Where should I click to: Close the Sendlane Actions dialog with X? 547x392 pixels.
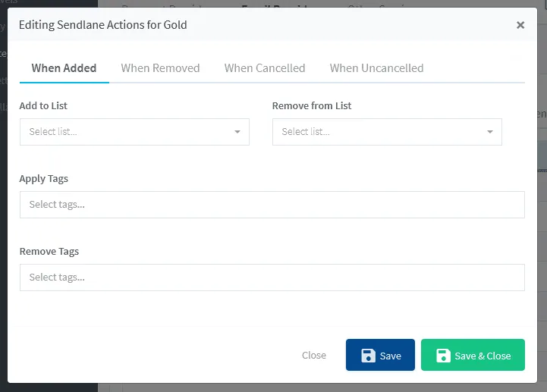[x=520, y=25]
